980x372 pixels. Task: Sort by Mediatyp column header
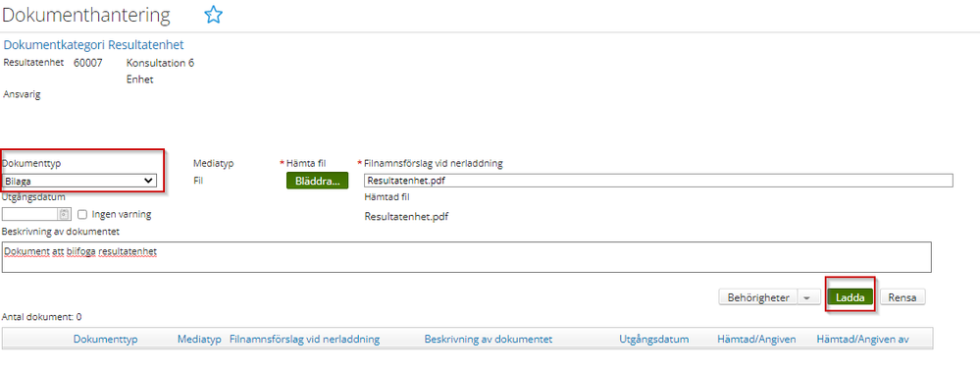(x=199, y=339)
